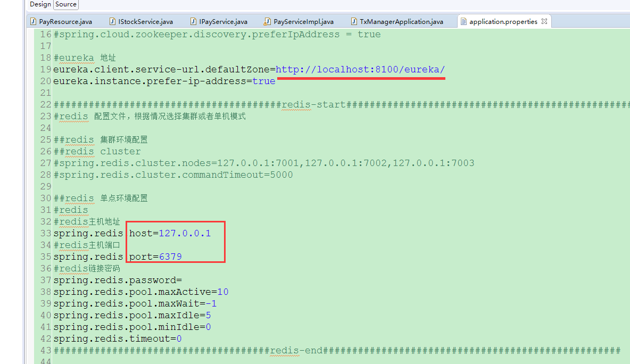Screen dimensions: 630x364
Task: Click the spring.redis.timeout=0 line
Action: click(118, 338)
